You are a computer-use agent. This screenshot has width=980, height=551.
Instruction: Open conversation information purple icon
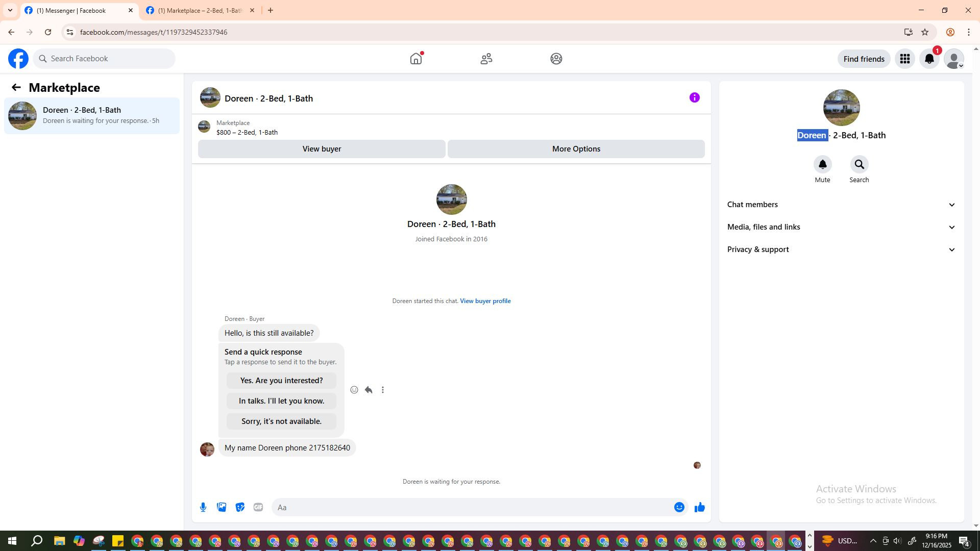coord(695,97)
